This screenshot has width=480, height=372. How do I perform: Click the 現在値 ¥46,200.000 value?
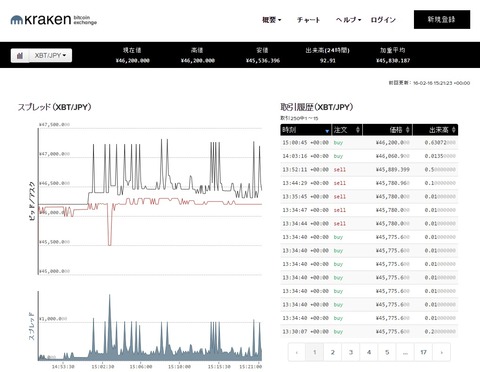pyautogui.click(x=133, y=61)
